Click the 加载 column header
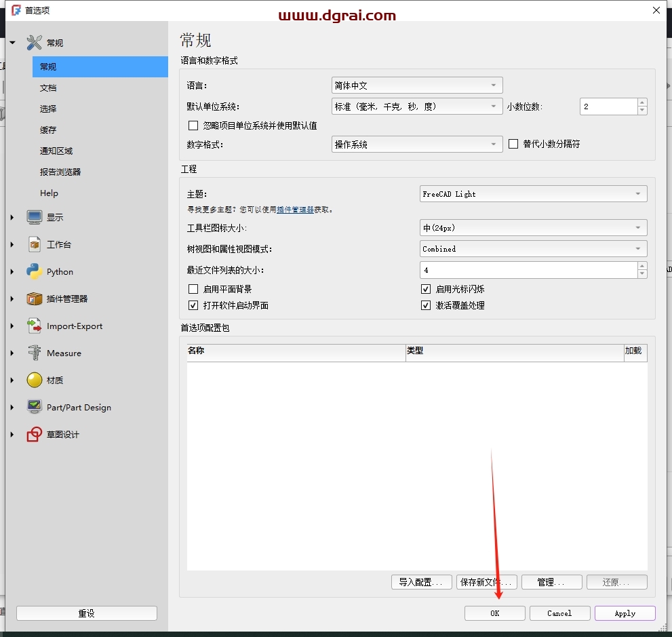This screenshot has height=637, width=672. coord(635,352)
